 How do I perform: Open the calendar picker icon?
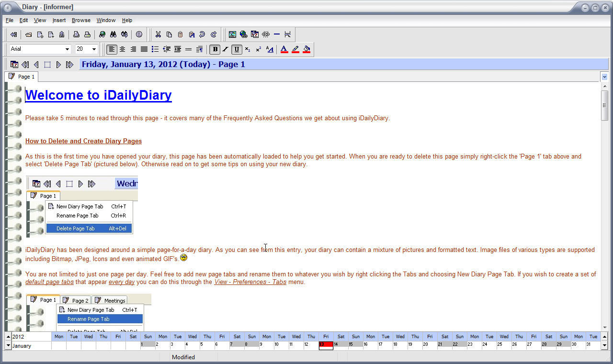(14, 64)
